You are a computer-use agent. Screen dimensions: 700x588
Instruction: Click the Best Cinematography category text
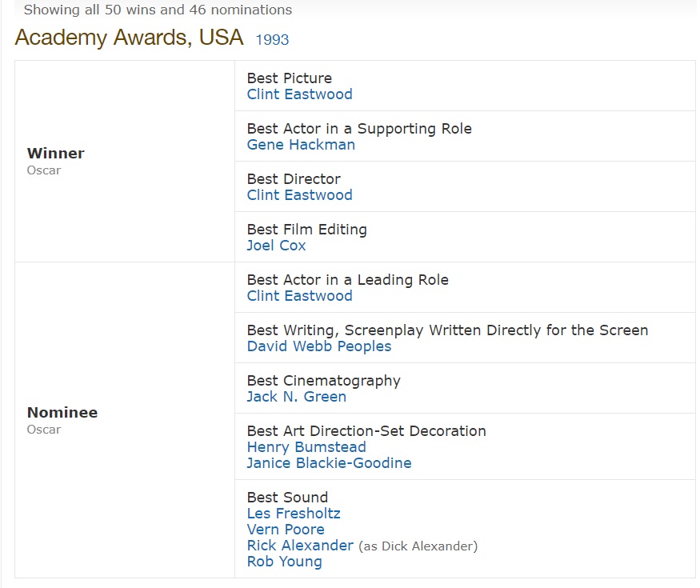point(324,381)
